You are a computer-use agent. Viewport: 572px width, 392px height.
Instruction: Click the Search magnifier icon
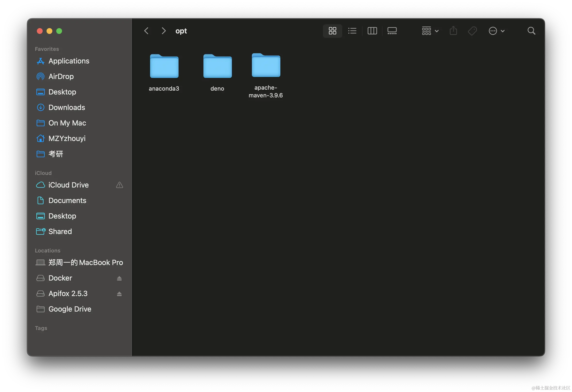tap(531, 31)
